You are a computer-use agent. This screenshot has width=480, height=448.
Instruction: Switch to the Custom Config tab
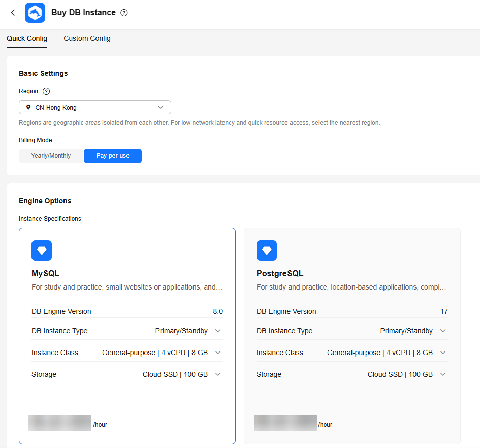[87, 38]
